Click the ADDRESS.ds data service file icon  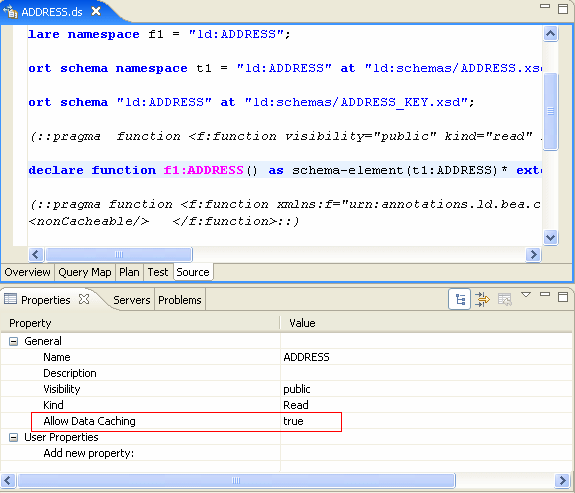click(10, 12)
